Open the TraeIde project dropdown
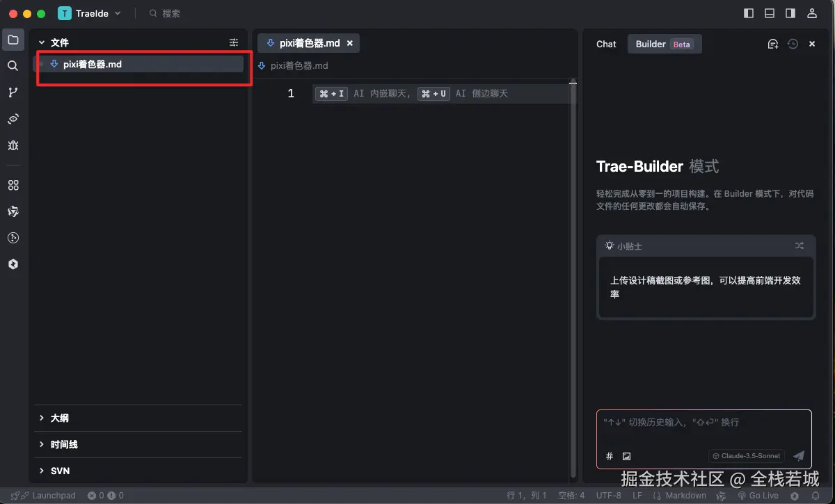Screen dimensions: 835x504 [x=89, y=13]
